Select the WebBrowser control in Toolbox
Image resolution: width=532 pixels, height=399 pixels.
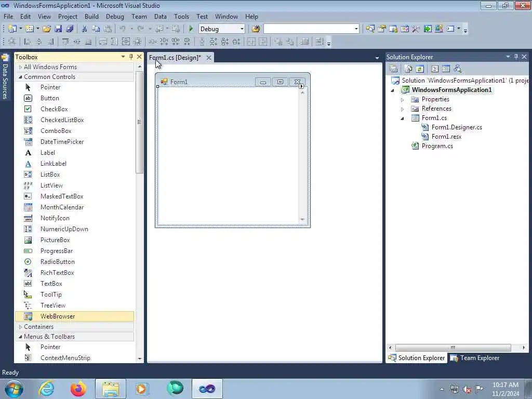75,316
